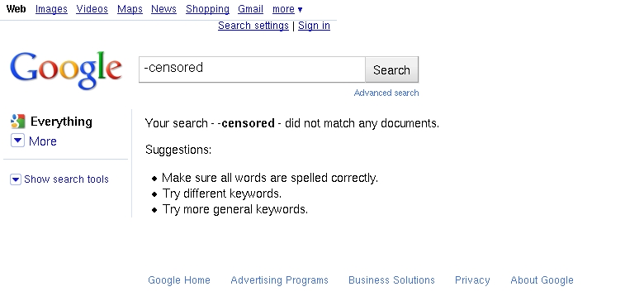Viewport: 644px width, 301px height.
Task: Open Business Solutions footer link
Action: tap(391, 280)
